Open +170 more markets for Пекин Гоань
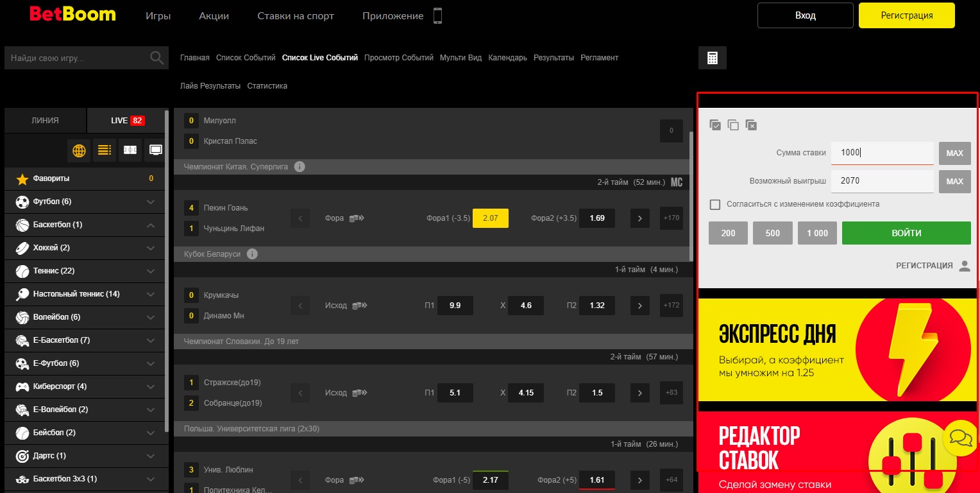Image resolution: width=980 pixels, height=493 pixels. click(672, 218)
